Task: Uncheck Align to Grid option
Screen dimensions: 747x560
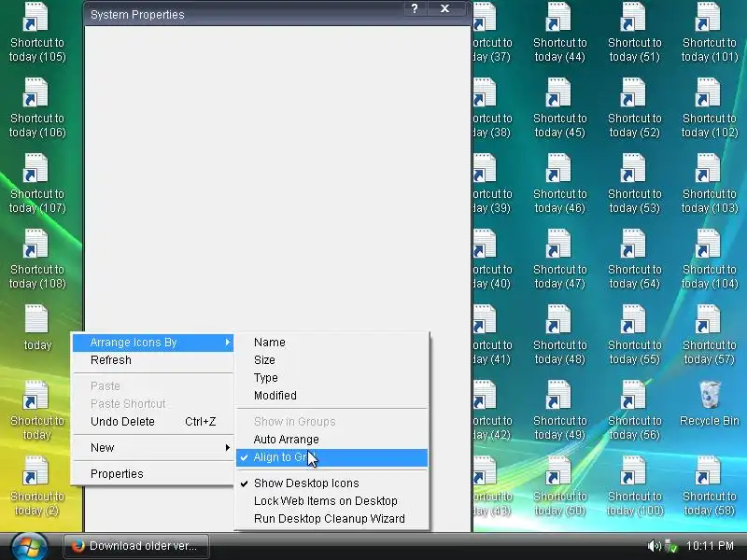Action: tap(332, 457)
